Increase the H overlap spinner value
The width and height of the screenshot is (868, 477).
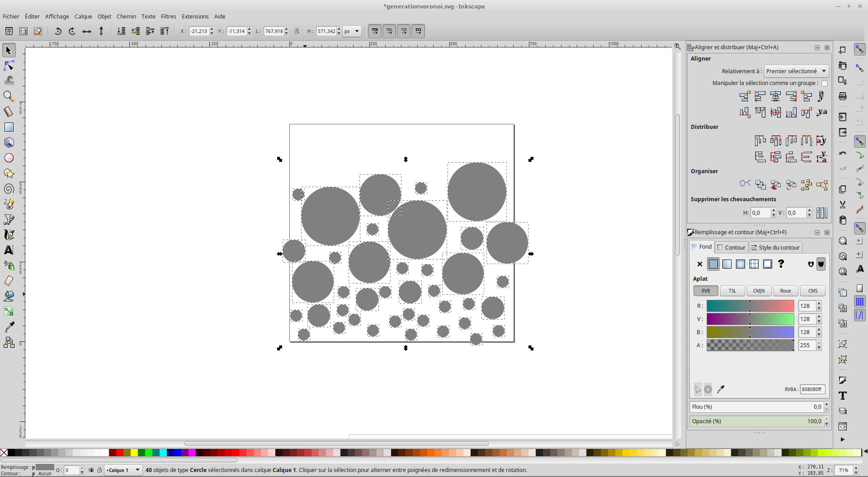tap(774, 211)
